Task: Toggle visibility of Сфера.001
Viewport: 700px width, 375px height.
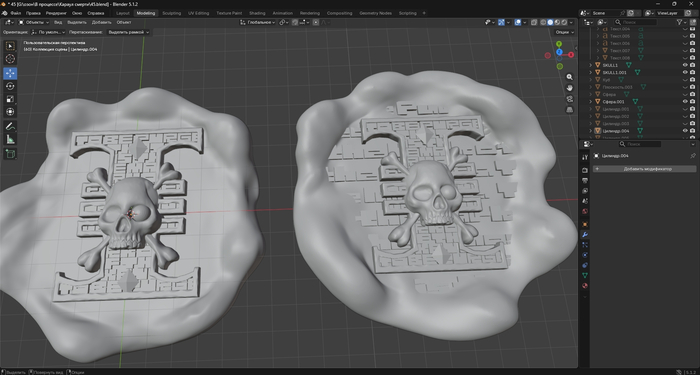Action: [x=685, y=102]
